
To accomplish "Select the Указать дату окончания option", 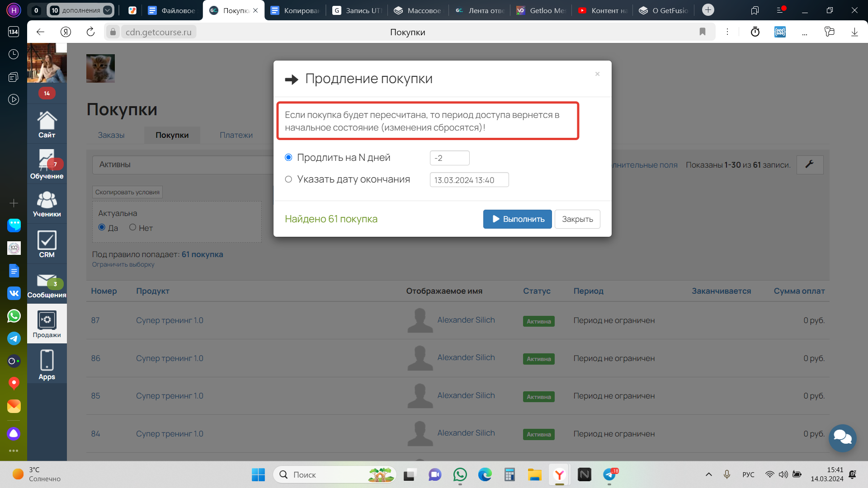I will [288, 179].
